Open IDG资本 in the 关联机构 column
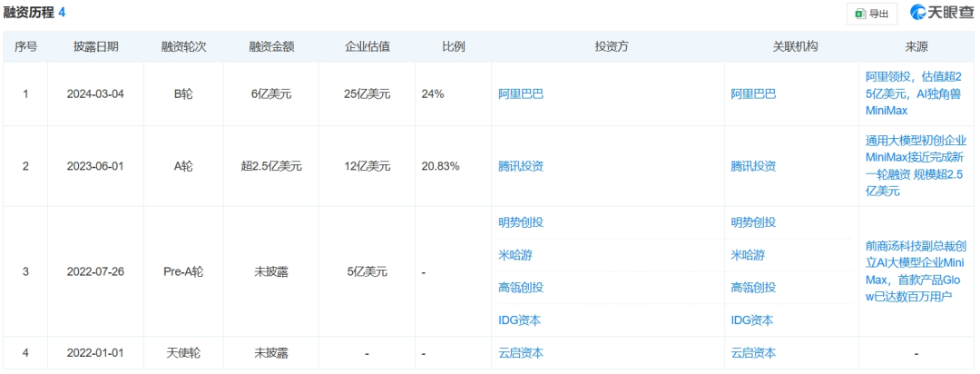This screenshot has height=374, width=980. coord(753,320)
